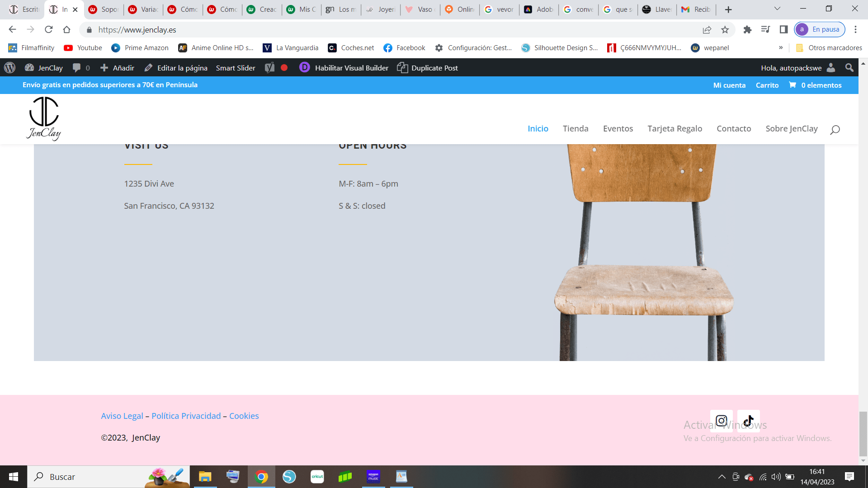Open Eventos menu item
This screenshot has height=488, width=868.
pyautogui.click(x=618, y=129)
